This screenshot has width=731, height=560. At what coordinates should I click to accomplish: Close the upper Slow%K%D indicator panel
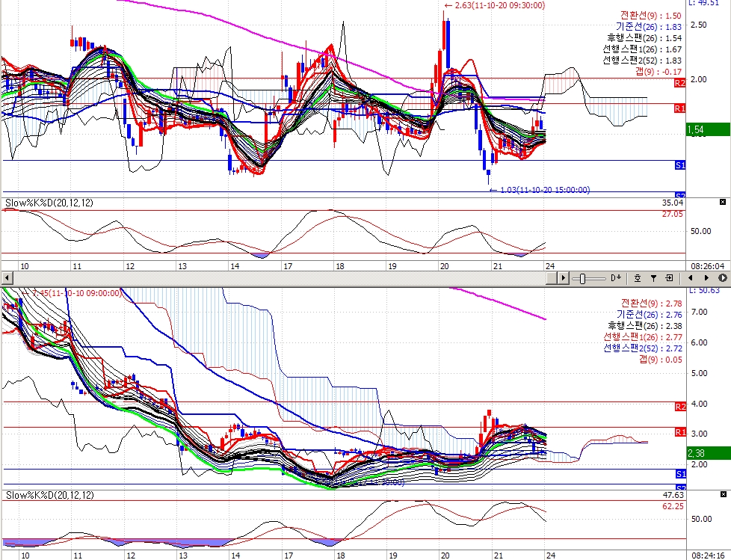(723, 202)
